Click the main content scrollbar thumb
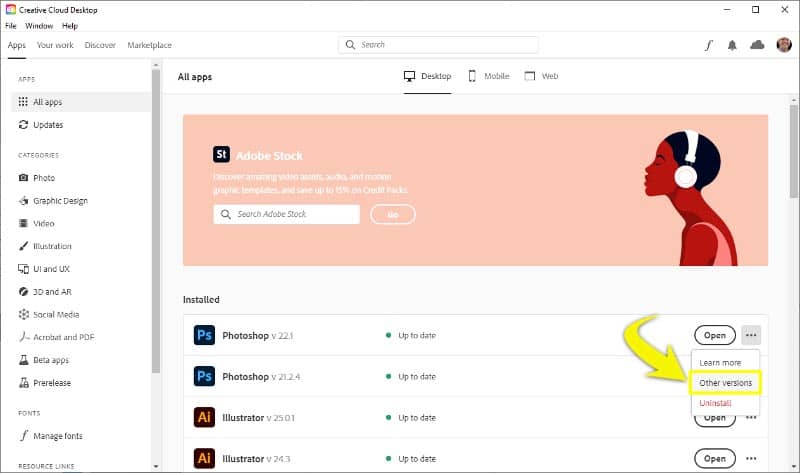This screenshot has width=800, height=473. 793,152
